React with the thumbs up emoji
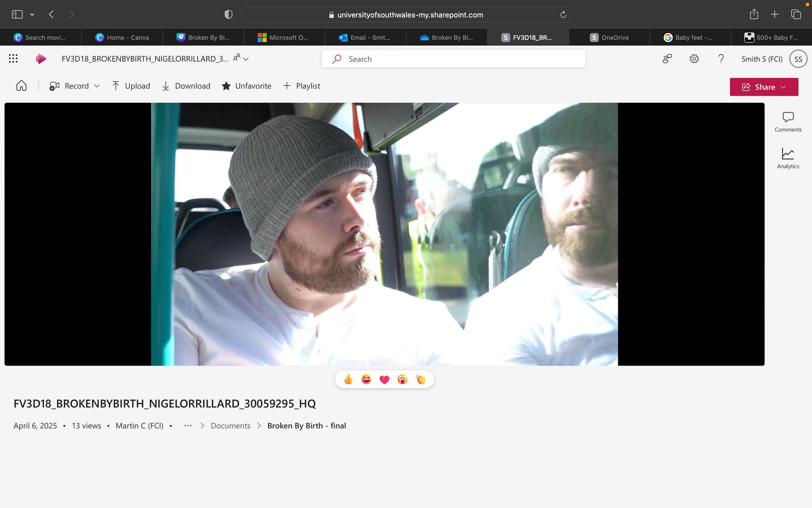Image resolution: width=812 pixels, height=508 pixels. point(348,380)
